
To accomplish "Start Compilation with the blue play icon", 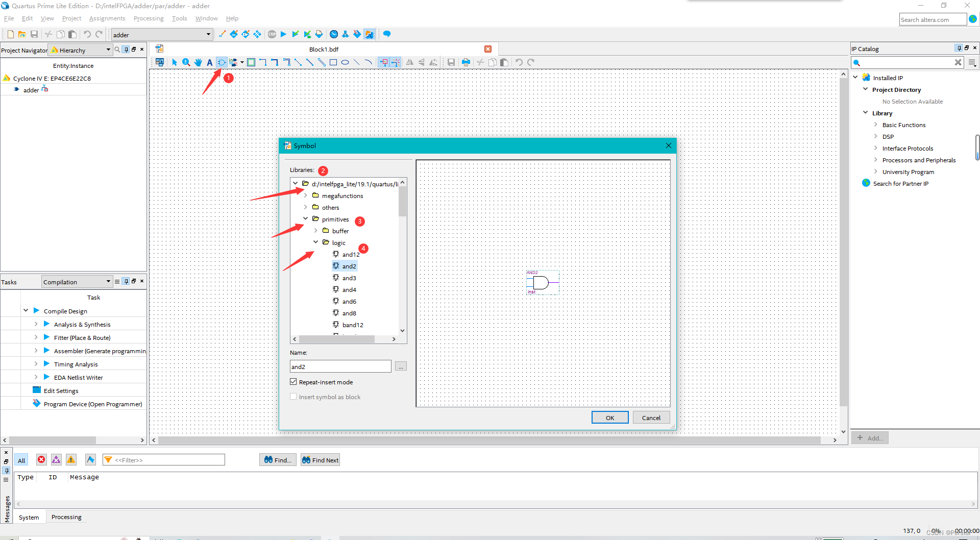I will point(283,34).
